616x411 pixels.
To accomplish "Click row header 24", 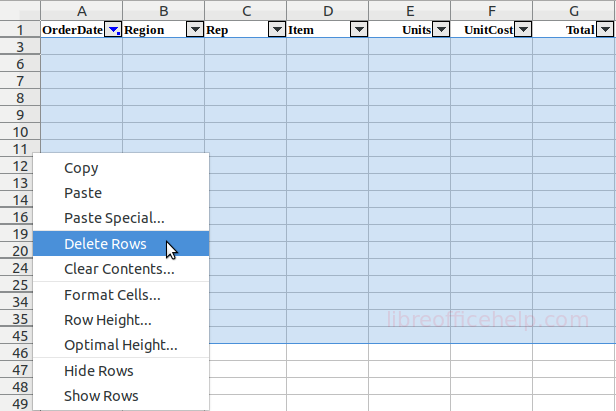I will coord(16,268).
